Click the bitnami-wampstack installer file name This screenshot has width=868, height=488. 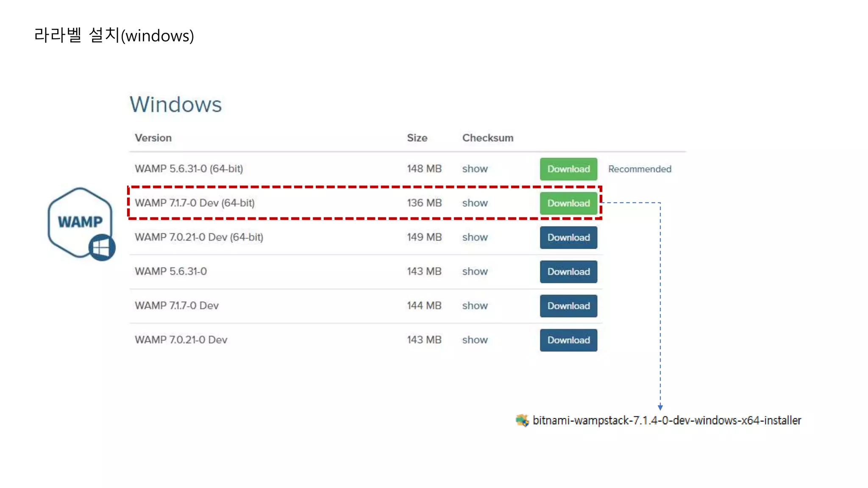(x=666, y=420)
